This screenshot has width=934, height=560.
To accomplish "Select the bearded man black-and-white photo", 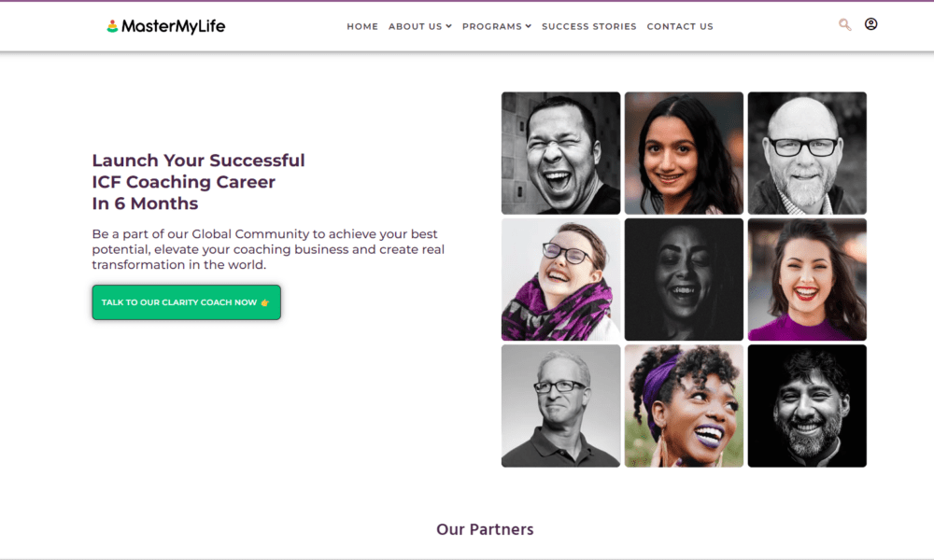I will pyautogui.click(x=807, y=406).
